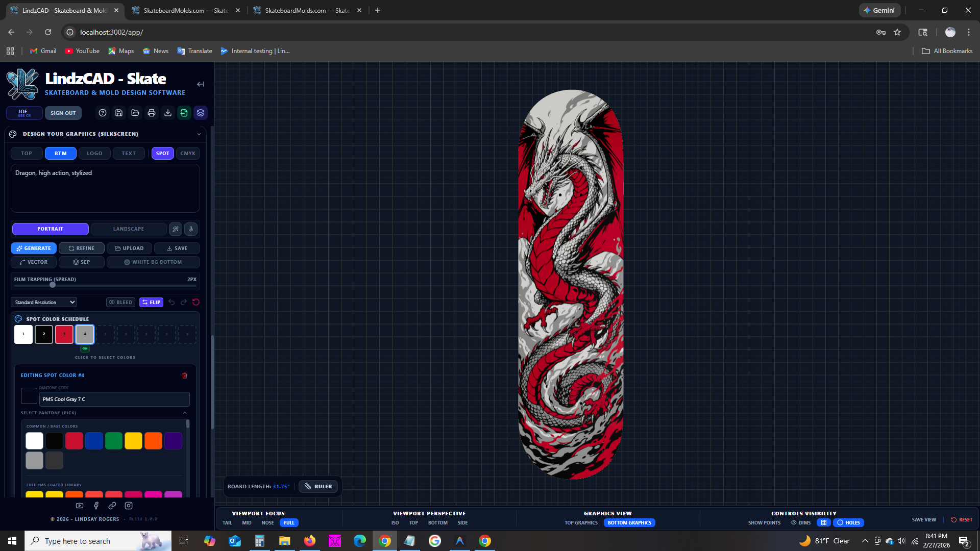Click the Pantone code input field
The height and width of the screenshot is (551, 980).
[114, 399]
